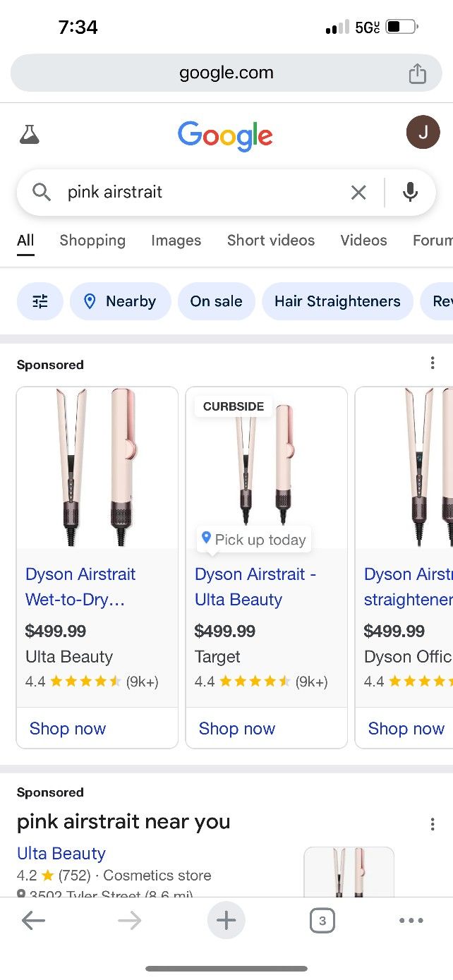Clear the search text with X icon
The width and height of the screenshot is (453, 980).
pyautogui.click(x=358, y=192)
